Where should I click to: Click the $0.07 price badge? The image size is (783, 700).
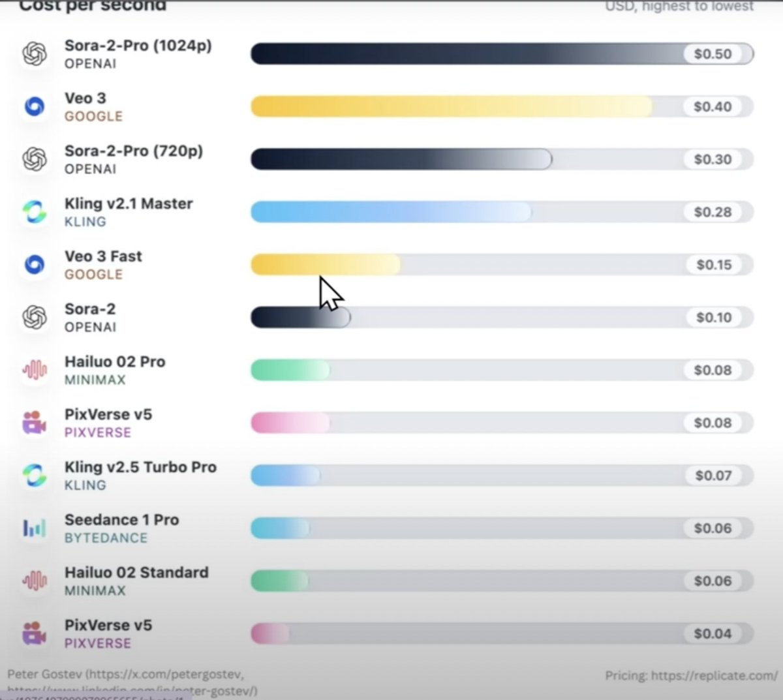pyautogui.click(x=713, y=476)
